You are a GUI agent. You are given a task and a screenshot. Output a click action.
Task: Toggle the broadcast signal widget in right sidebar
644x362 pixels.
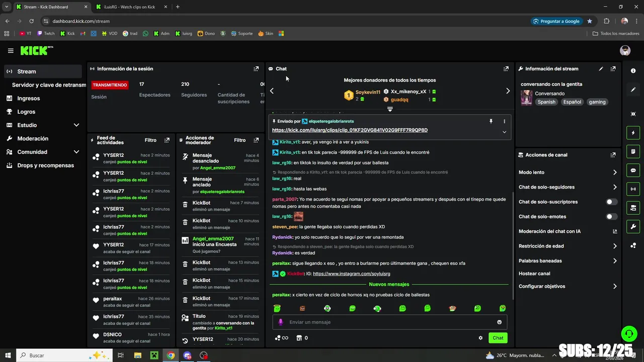[x=633, y=189]
